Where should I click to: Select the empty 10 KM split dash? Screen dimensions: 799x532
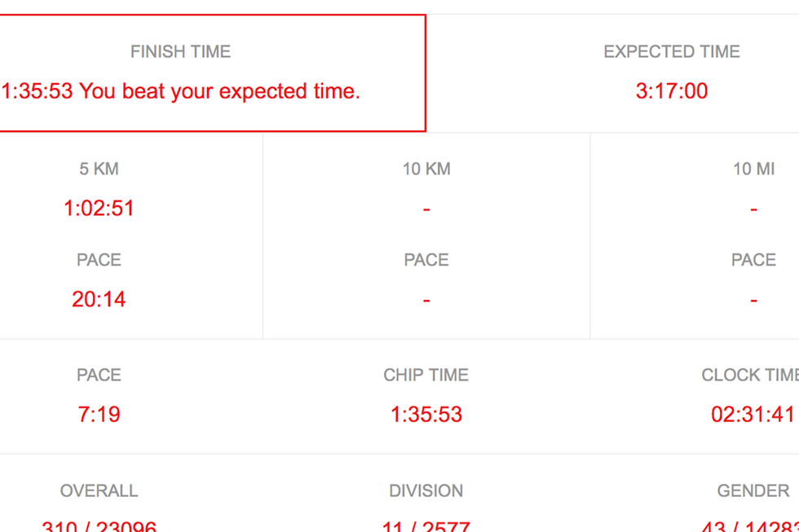point(426,209)
